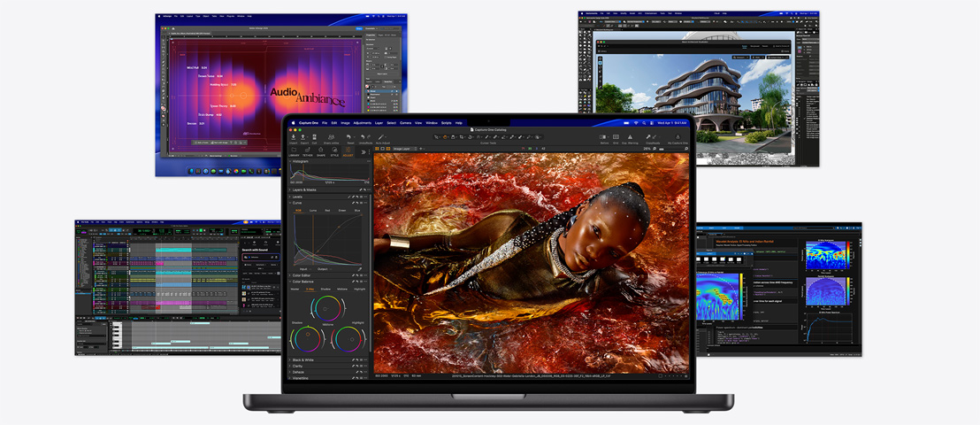980x425 pixels.
Task: Click the Wi-Fi icon in menu bar
Action: (x=636, y=123)
